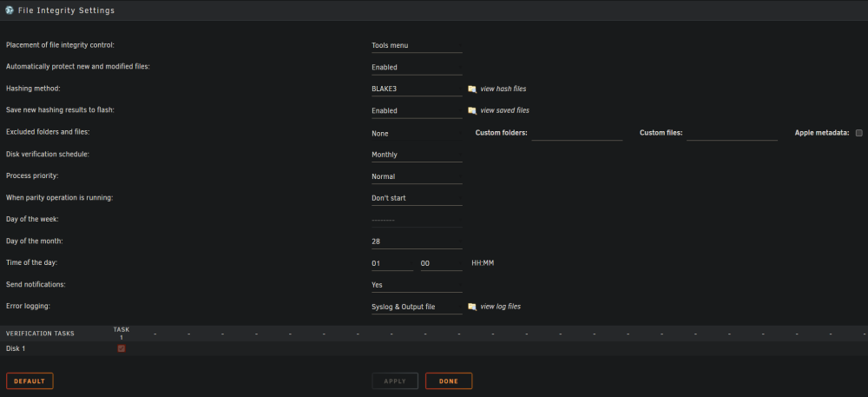
Task: Open Excluded folders and files None dropdown
Action: [x=417, y=134]
